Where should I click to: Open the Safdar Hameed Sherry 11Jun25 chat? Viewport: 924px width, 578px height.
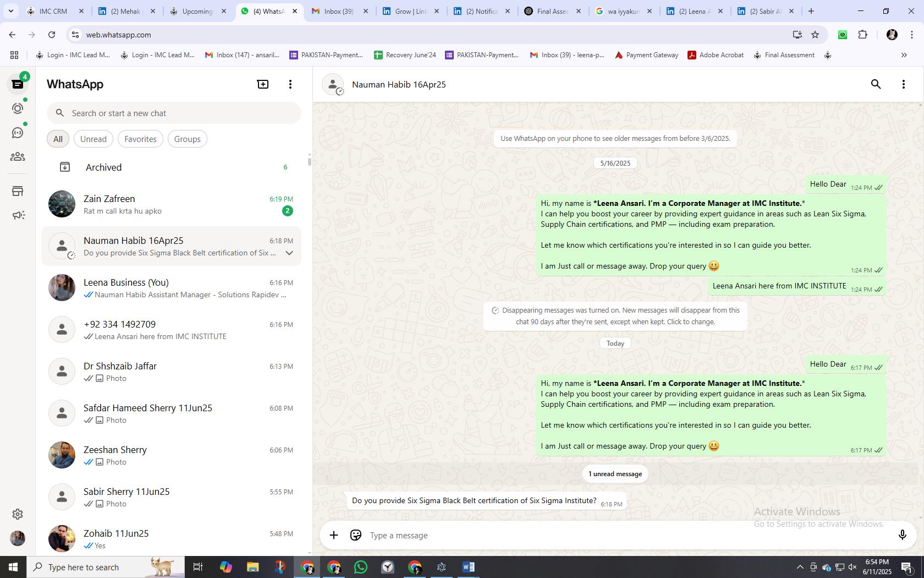click(x=172, y=413)
